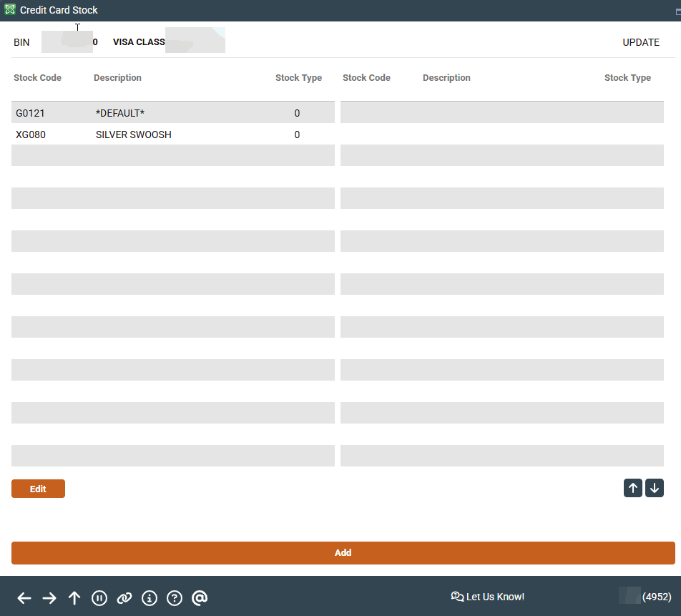
Task: Click the forward arrow navigation icon
Action: (x=49, y=598)
